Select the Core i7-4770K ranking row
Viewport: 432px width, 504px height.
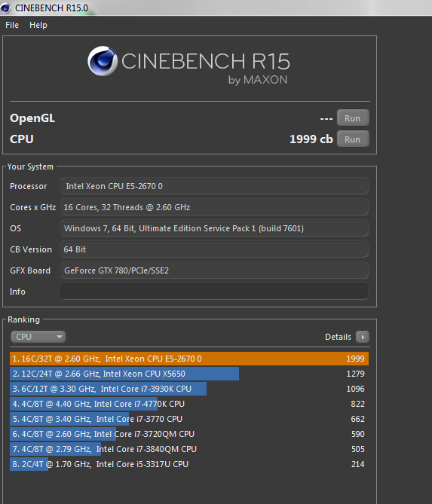pos(189,404)
